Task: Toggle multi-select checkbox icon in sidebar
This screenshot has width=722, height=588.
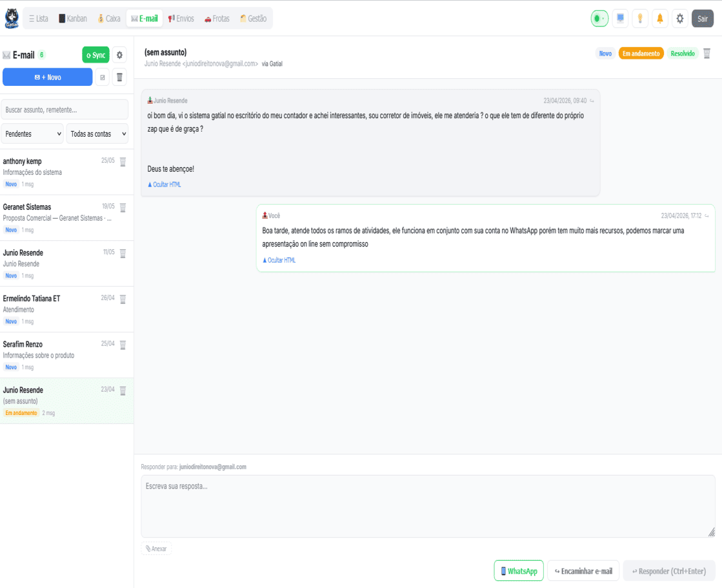Action: (x=103, y=77)
